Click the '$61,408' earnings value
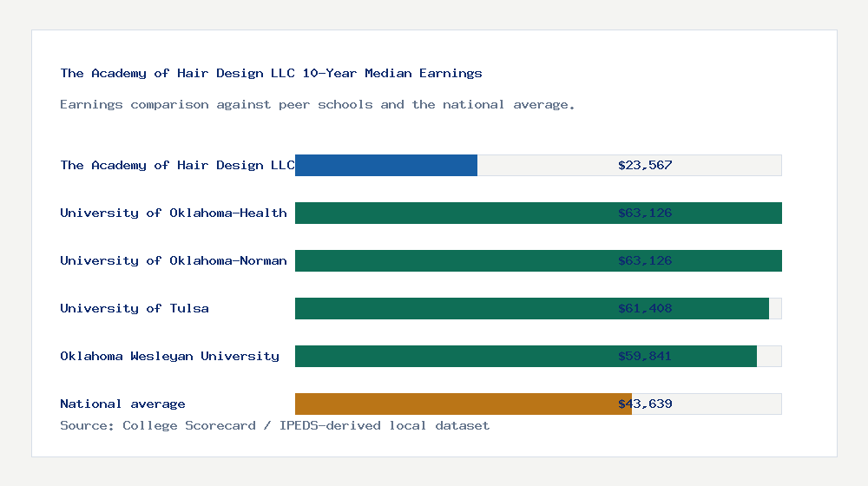Viewport: 868px width, 486px height. pos(645,308)
